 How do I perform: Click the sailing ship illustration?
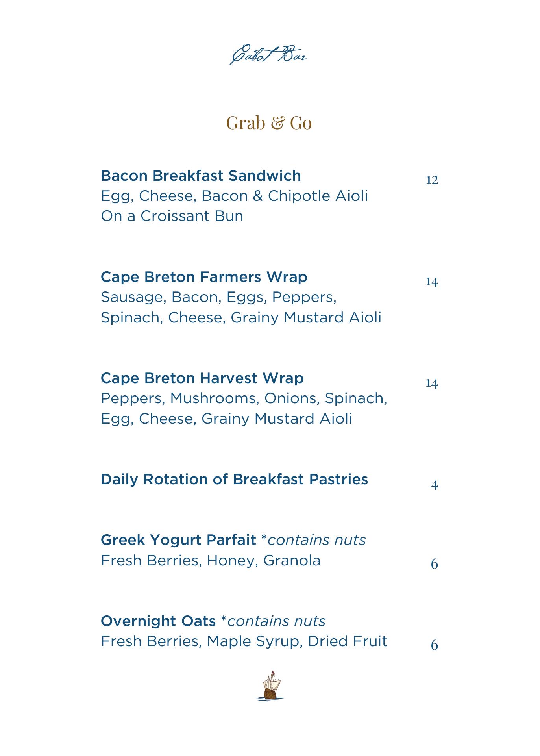pos(270,686)
